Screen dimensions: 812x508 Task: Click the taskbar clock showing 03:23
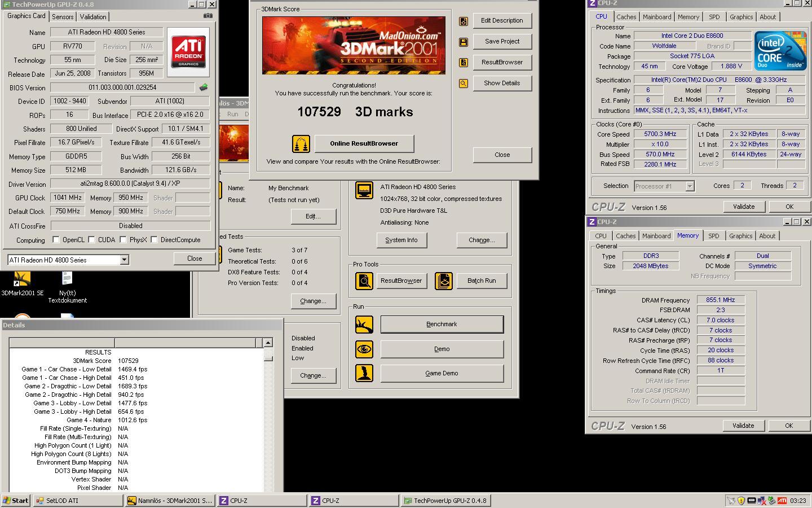[798, 501]
